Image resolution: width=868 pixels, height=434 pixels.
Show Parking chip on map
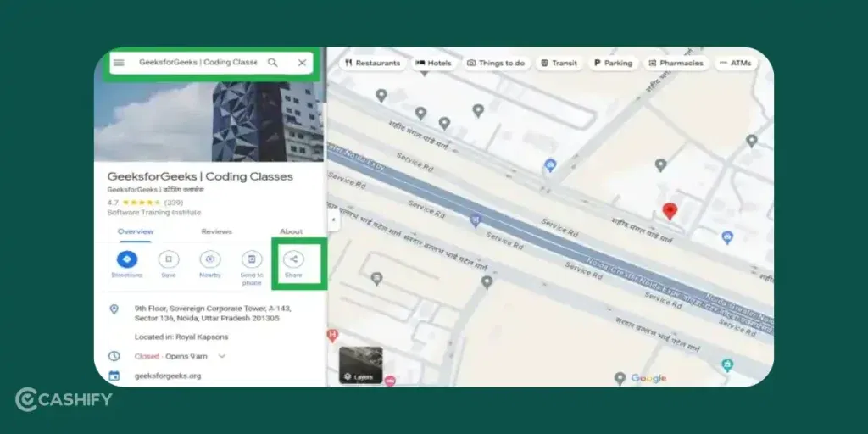point(614,63)
